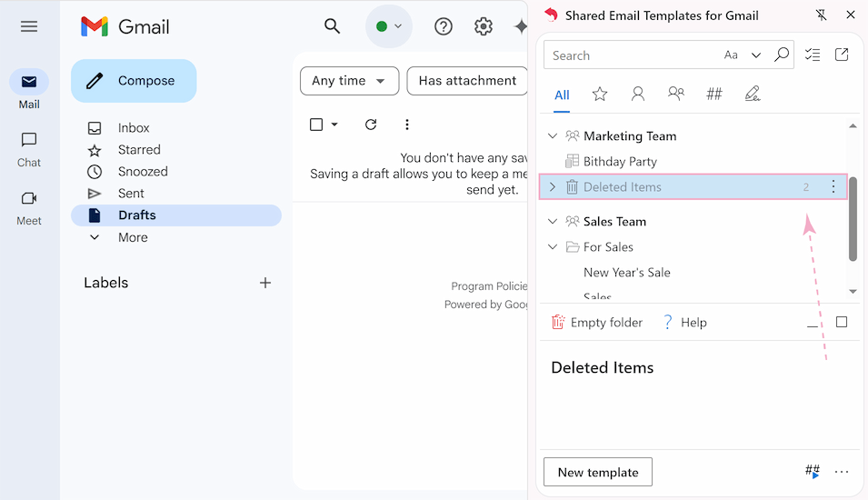868x500 pixels.
Task: Open the multi-select checklist icon
Action: 812,55
